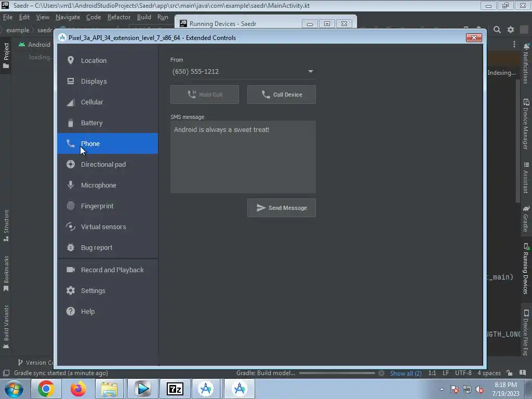Launch Firefox from the taskbar
This screenshot has width=532, height=399.
coord(78,389)
